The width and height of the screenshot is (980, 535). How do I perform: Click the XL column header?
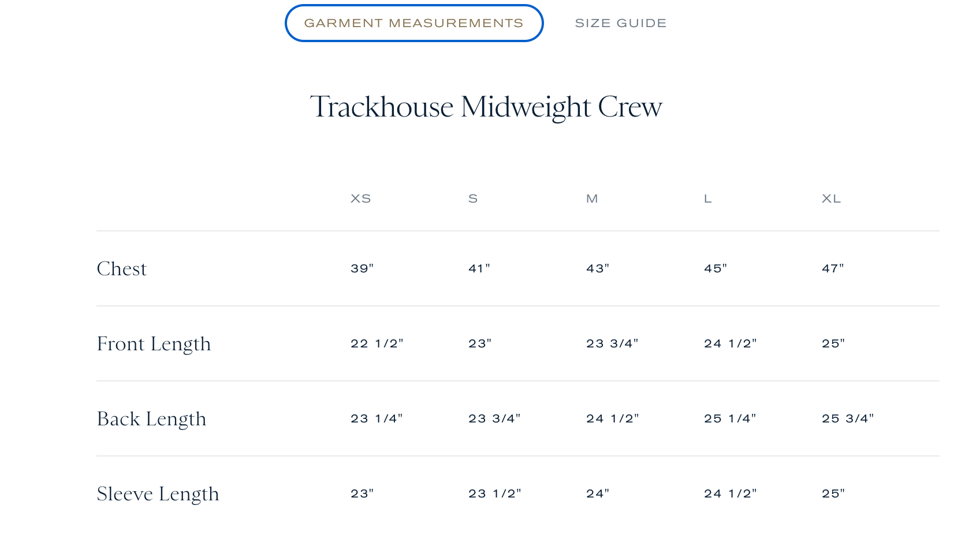point(830,198)
